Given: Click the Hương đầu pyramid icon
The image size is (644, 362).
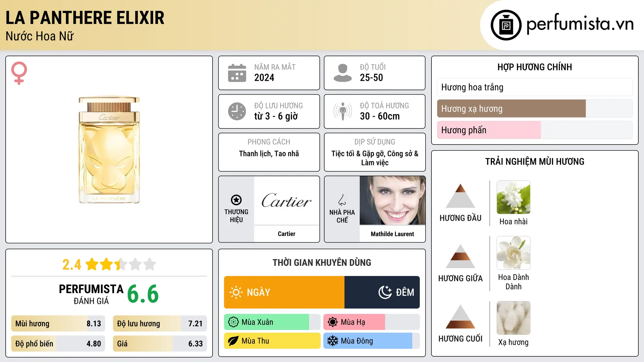Looking at the screenshot, I should 460,196.
